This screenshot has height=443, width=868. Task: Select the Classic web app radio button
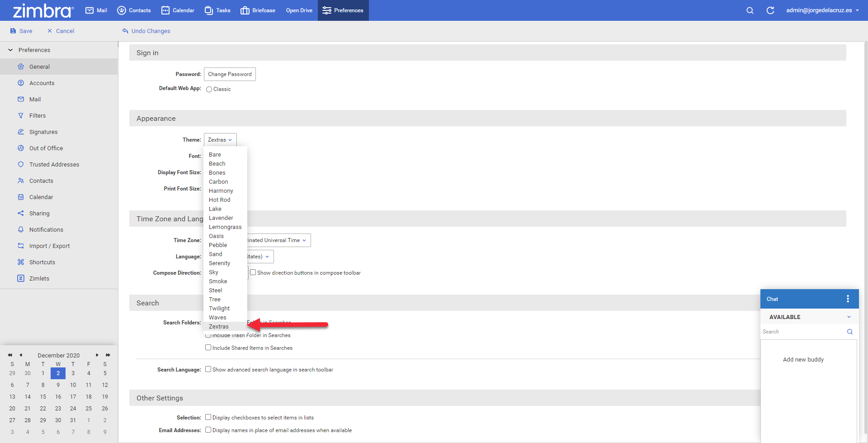click(x=209, y=89)
